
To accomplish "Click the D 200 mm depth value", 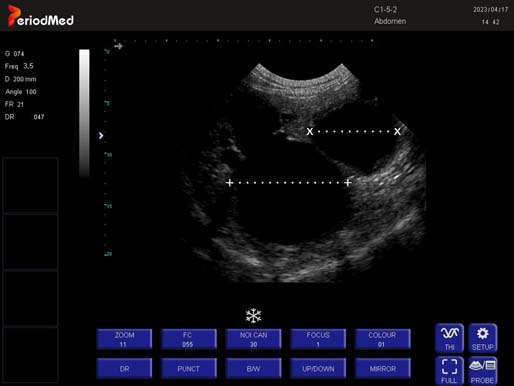I will pos(20,79).
